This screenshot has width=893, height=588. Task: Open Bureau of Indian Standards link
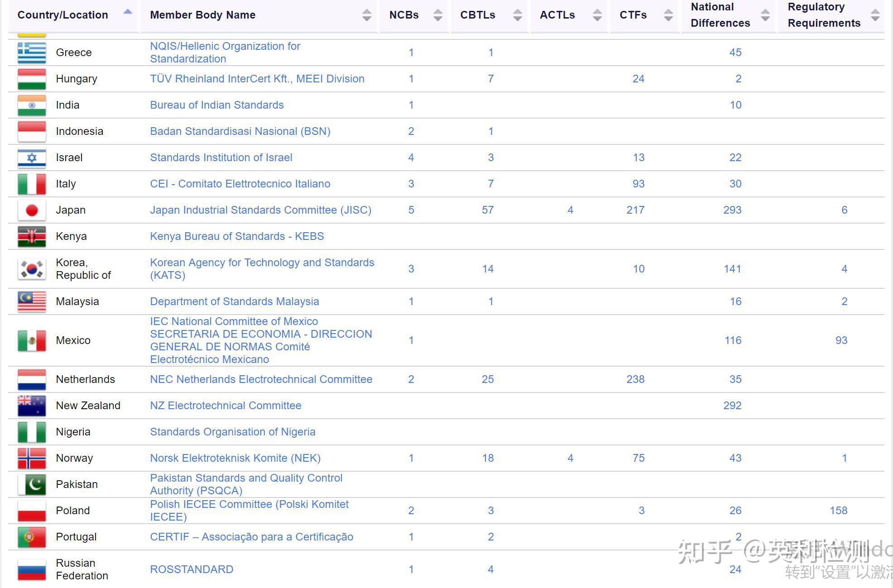coord(216,105)
